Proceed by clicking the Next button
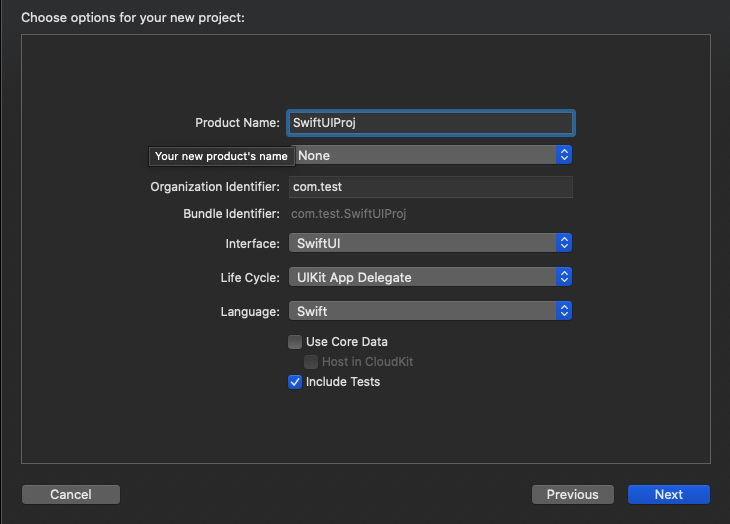 668,494
